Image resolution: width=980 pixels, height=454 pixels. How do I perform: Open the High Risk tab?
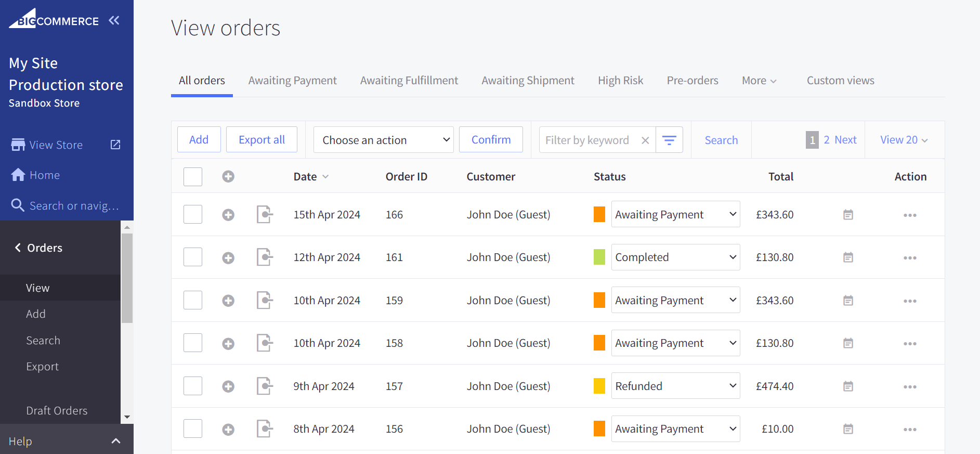coord(620,81)
